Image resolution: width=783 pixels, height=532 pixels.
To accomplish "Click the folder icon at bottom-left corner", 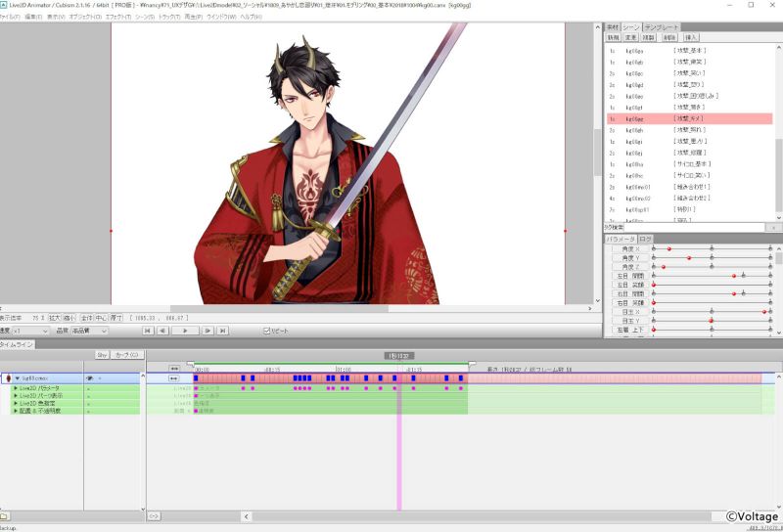I will (4, 516).
